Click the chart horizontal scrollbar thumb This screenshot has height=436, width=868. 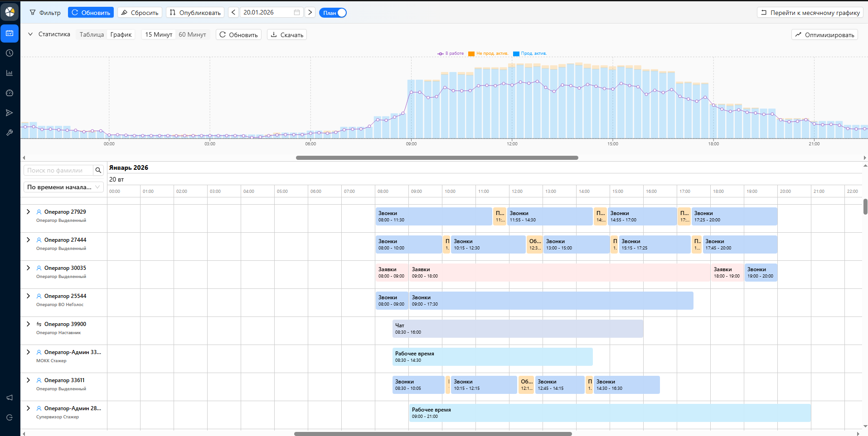(x=437, y=158)
